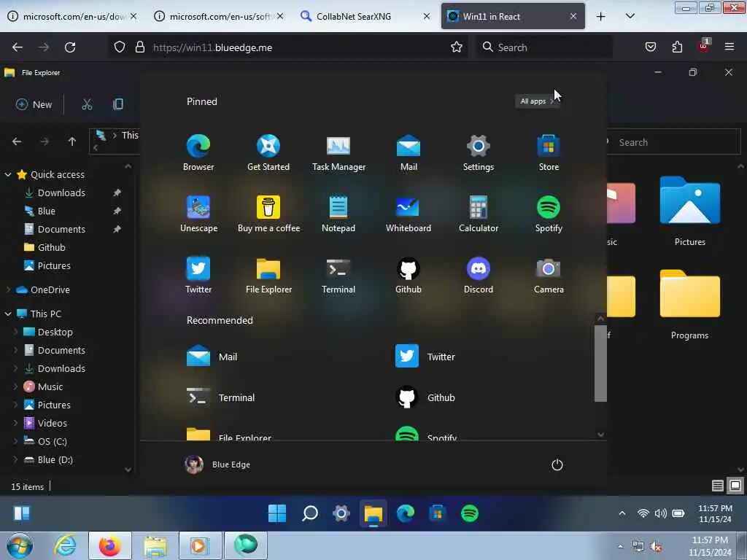
Task: Switch to the microsoft.com/en-us/dow tab
Action: (x=72, y=16)
